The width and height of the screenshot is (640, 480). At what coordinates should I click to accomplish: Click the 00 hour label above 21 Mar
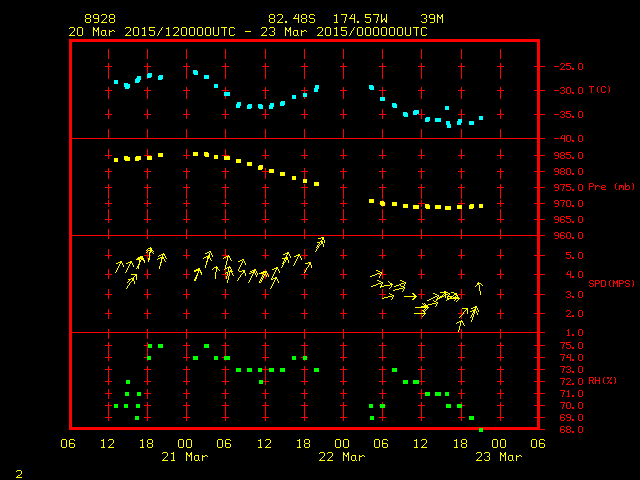(185, 444)
